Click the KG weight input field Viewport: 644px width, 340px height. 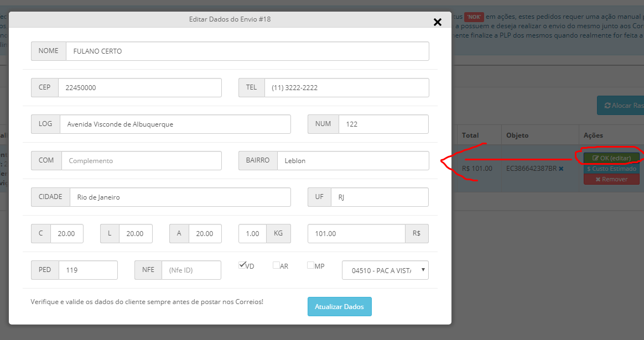(x=252, y=234)
